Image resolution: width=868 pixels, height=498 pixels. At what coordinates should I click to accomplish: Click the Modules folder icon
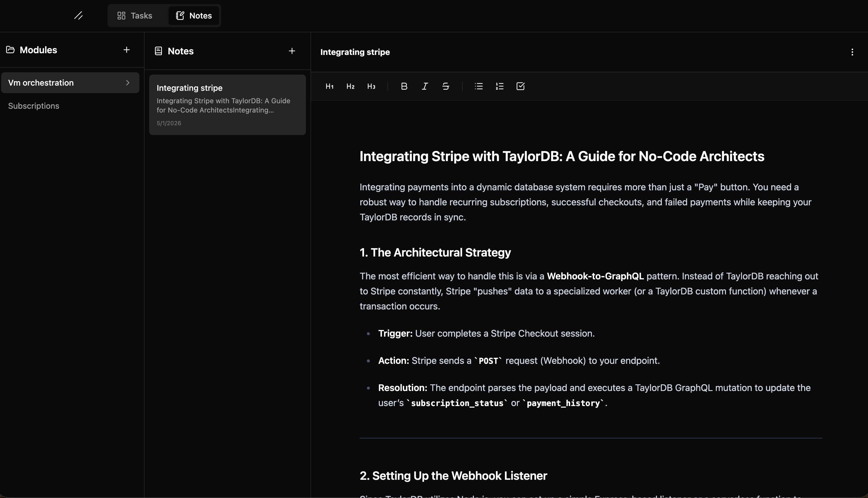point(11,50)
